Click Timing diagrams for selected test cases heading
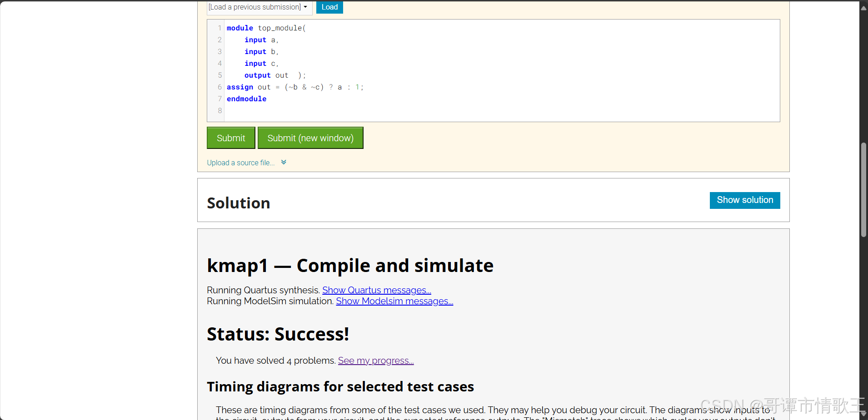This screenshot has height=420, width=868. click(340, 386)
